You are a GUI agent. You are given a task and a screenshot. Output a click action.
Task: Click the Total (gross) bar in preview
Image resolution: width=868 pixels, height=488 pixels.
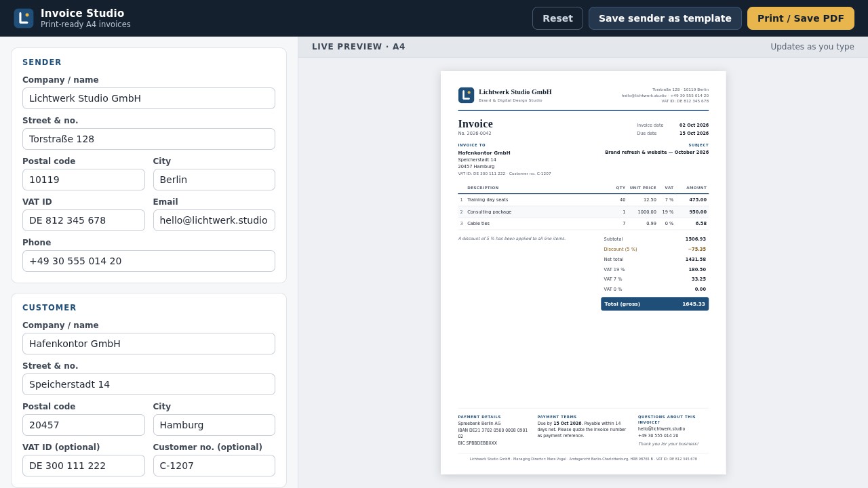pyautogui.click(x=654, y=304)
